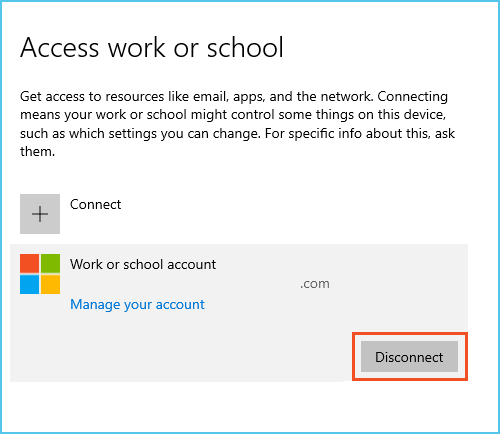Click the Disconnect button
500x434 pixels.
pyautogui.click(x=409, y=357)
